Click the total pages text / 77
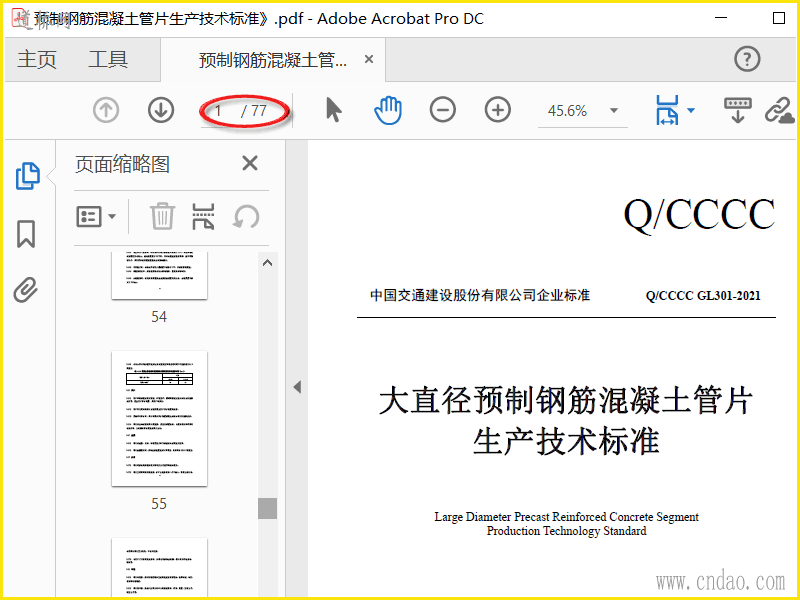Image resolution: width=800 pixels, height=600 pixels. [x=254, y=111]
